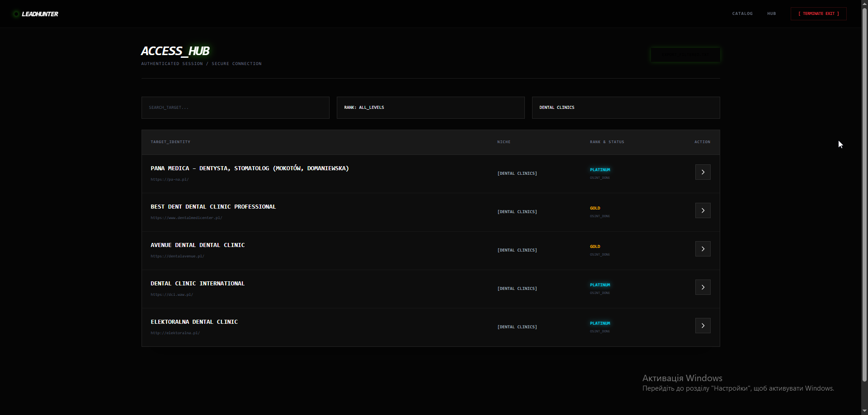868x415 pixels.
Task: Click OSINT_DONE status of Pana Medica
Action: tap(600, 178)
